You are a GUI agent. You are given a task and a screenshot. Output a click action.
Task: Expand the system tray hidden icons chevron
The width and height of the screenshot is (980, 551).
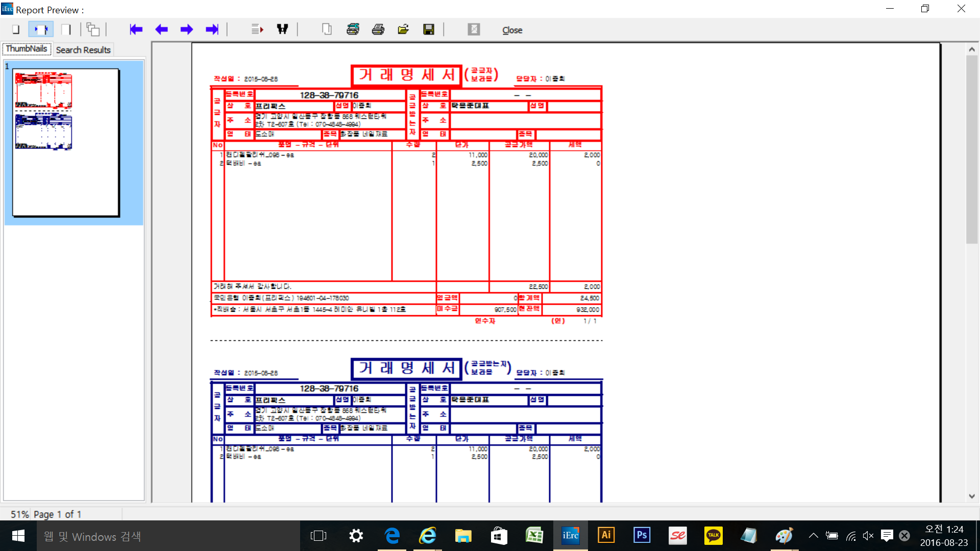[814, 536]
